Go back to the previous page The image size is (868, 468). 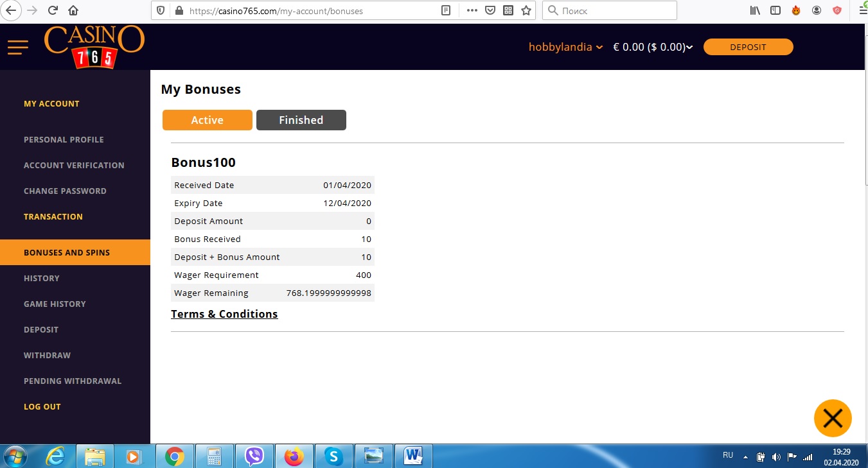[11, 10]
